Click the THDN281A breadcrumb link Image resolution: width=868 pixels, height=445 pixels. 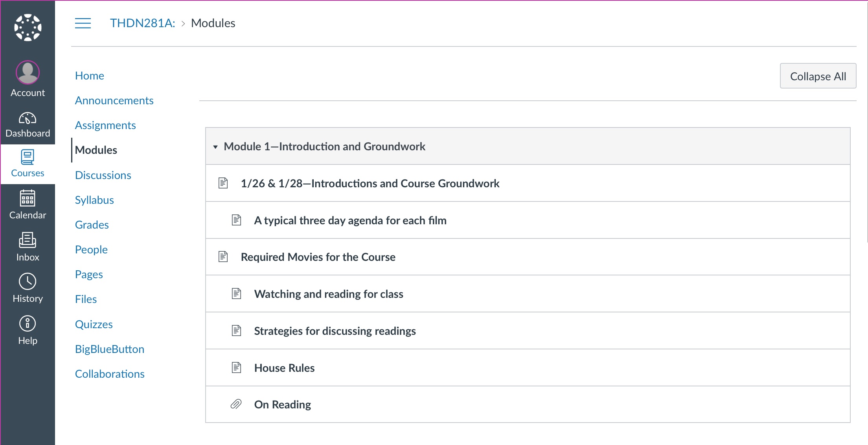(142, 23)
